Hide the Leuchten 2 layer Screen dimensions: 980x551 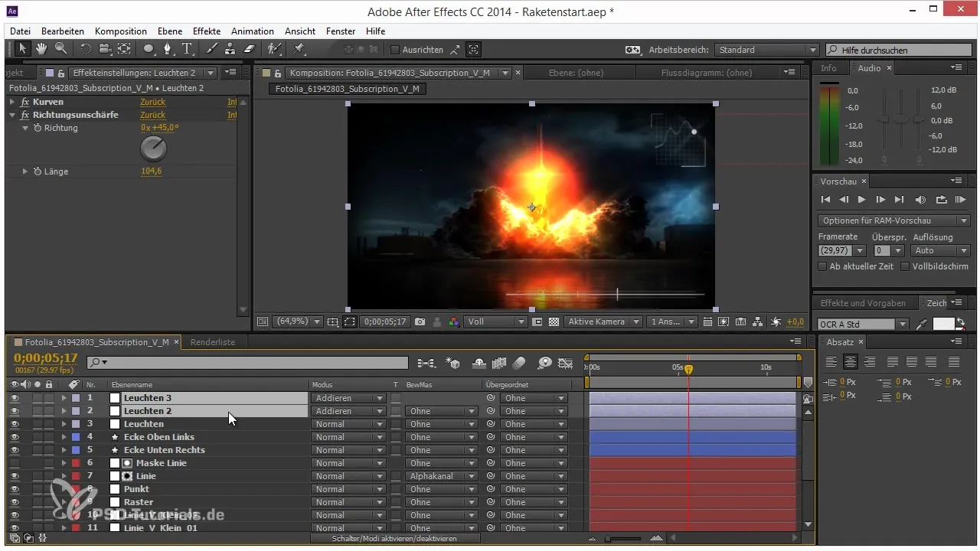coord(15,411)
